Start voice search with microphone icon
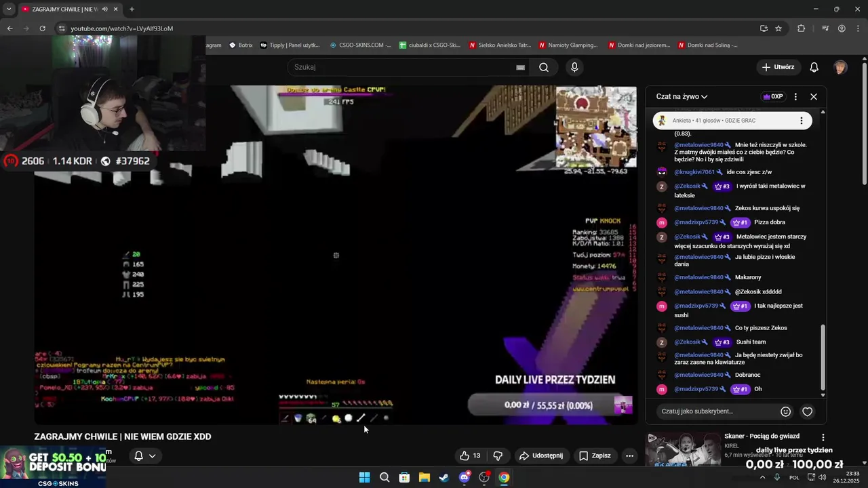Viewport: 868px width, 488px height. click(x=574, y=67)
